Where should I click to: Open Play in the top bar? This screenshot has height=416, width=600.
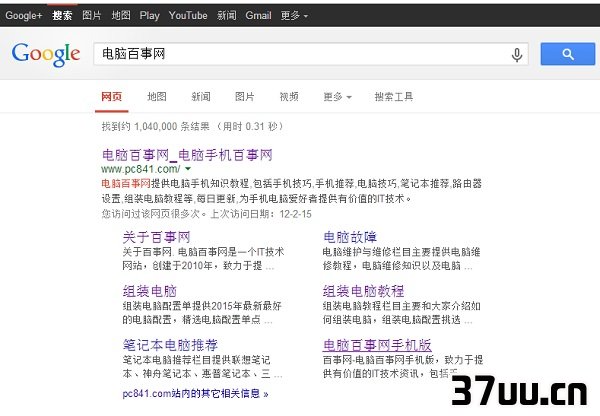coord(149,16)
